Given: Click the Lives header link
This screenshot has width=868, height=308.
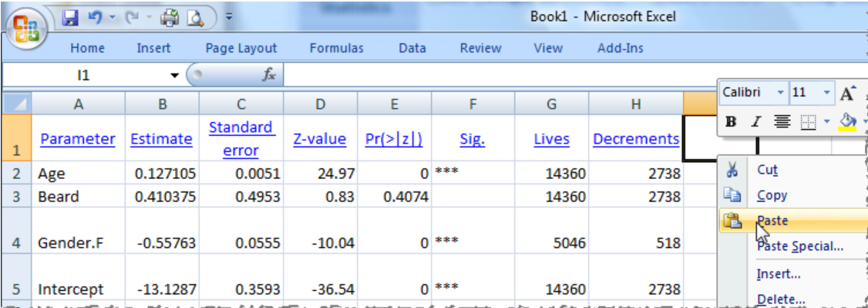Looking at the screenshot, I should point(552,138).
